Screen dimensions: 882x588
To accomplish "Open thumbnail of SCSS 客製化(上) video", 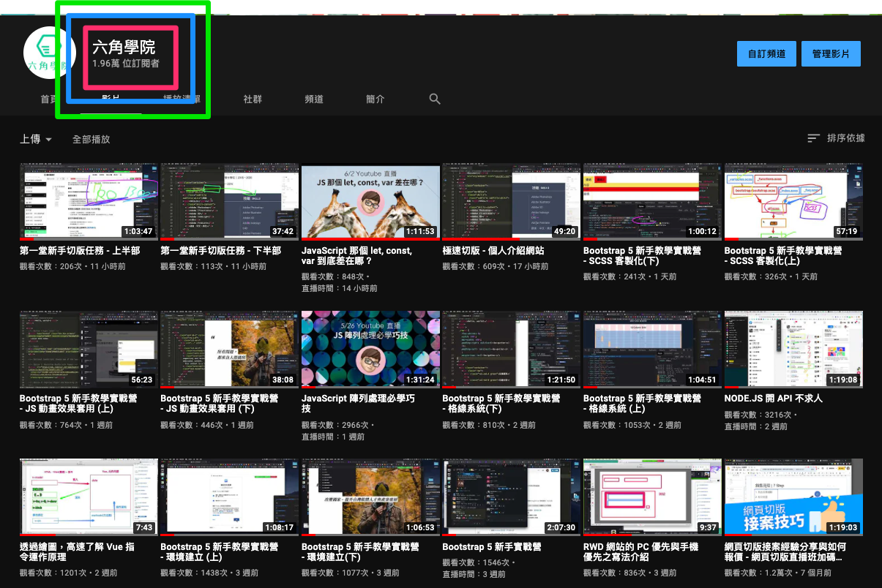I will point(793,202).
